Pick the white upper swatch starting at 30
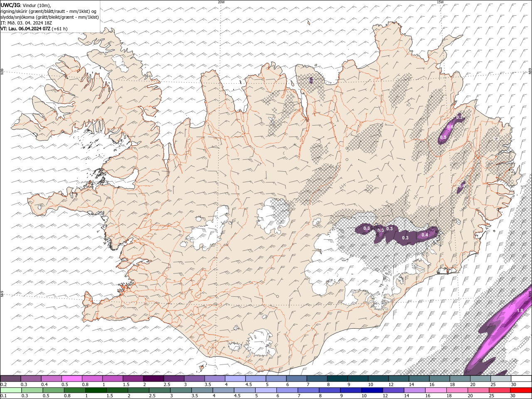532x399 pixels. 521,379
